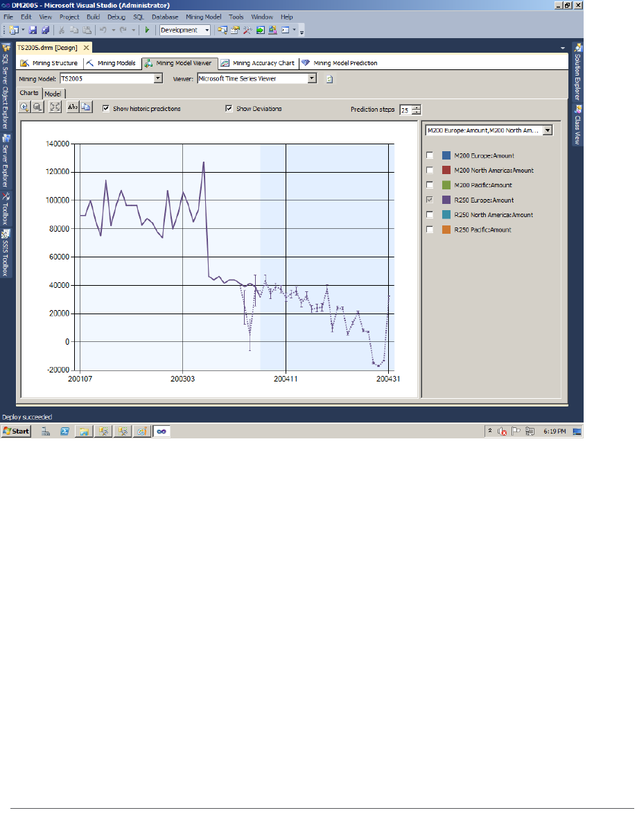The image size is (637, 840).
Task: Click the R250 North America teal swatch
Action: point(447,214)
